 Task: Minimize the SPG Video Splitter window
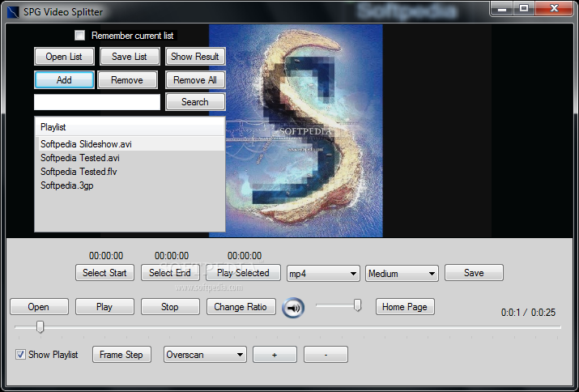(x=502, y=8)
